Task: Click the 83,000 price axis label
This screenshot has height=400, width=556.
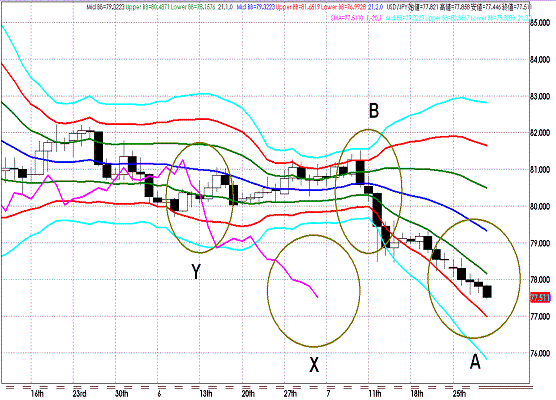Action: point(540,96)
